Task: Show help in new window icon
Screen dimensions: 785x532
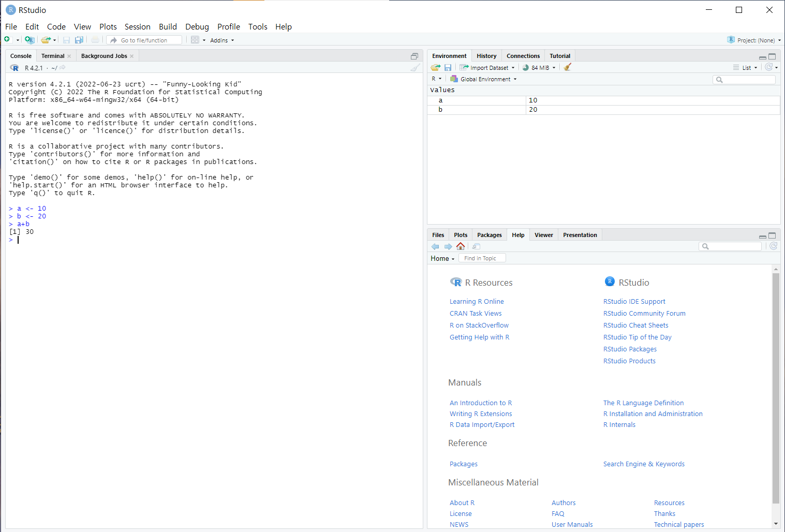Action: click(x=477, y=246)
